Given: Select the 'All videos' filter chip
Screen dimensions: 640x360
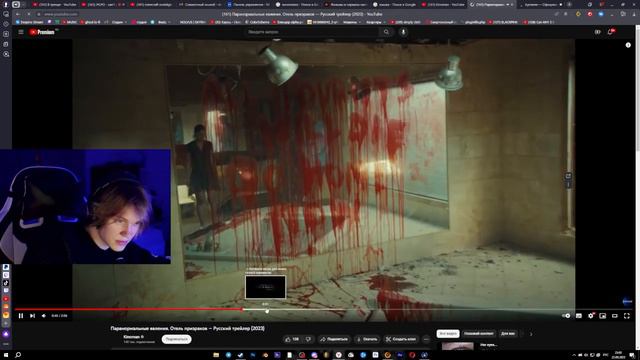Looking at the screenshot, I should click(448, 333).
